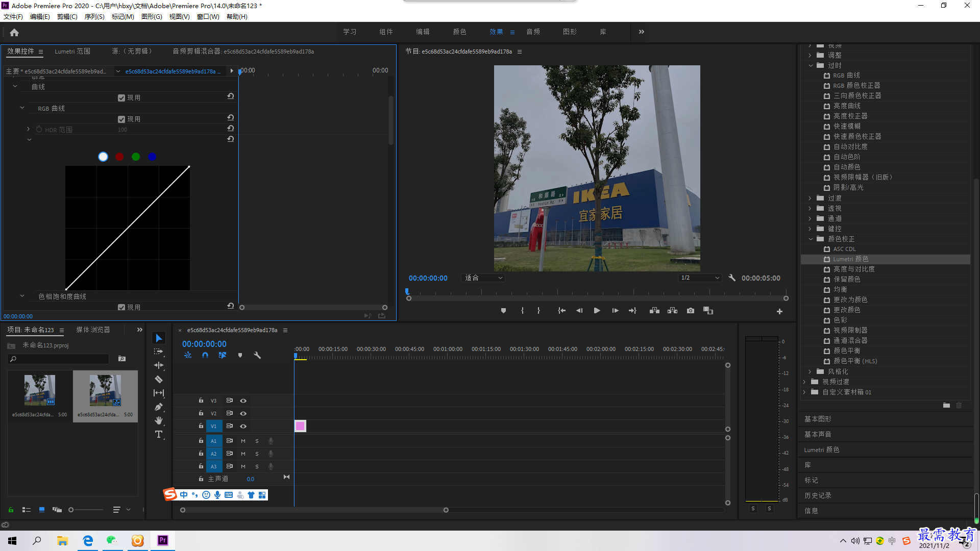Screen dimensions: 980x551
Task: Open the 历史记录 panel
Action: click(818, 495)
